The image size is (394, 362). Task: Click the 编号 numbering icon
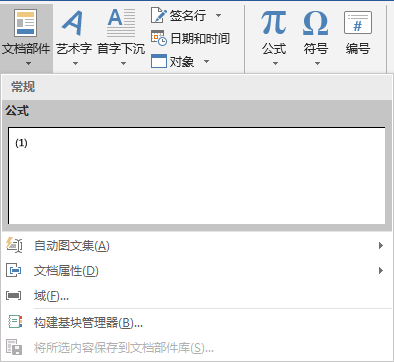coord(358,23)
